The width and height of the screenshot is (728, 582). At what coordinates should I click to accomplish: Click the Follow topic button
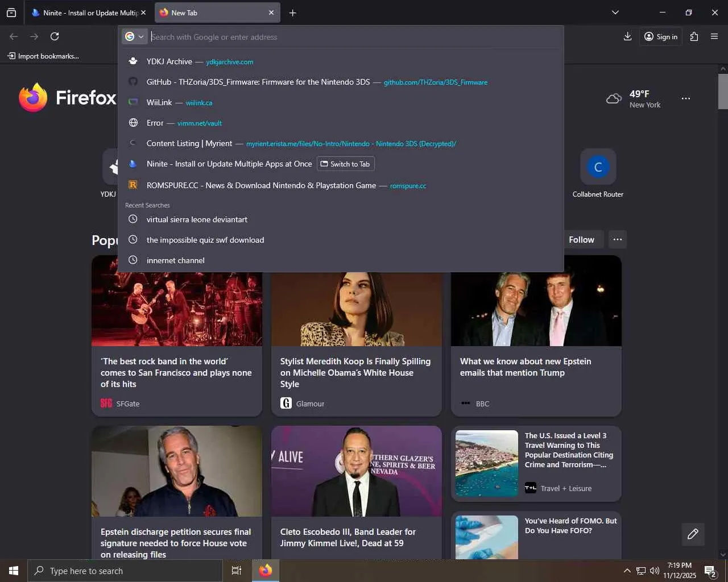click(x=581, y=240)
